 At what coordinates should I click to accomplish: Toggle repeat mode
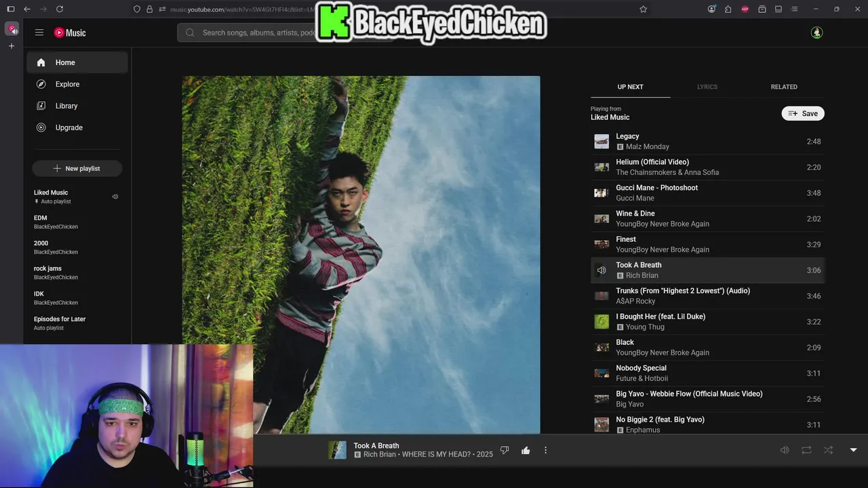pyautogui.click(x=806, y=450)
